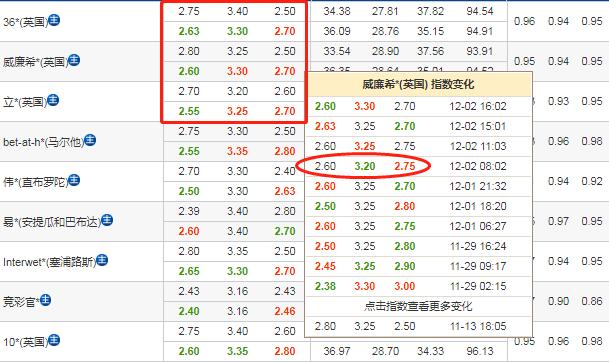Click 36* home probability 36.09

337,31
